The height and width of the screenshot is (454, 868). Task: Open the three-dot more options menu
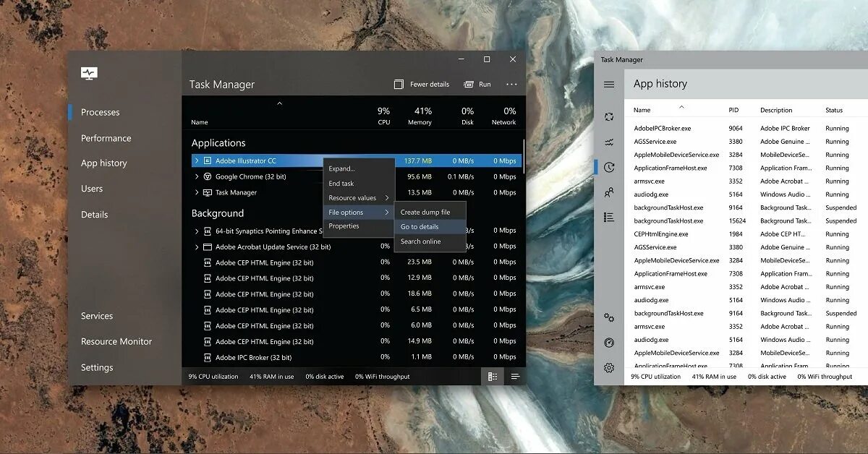(x=511, y=85)
